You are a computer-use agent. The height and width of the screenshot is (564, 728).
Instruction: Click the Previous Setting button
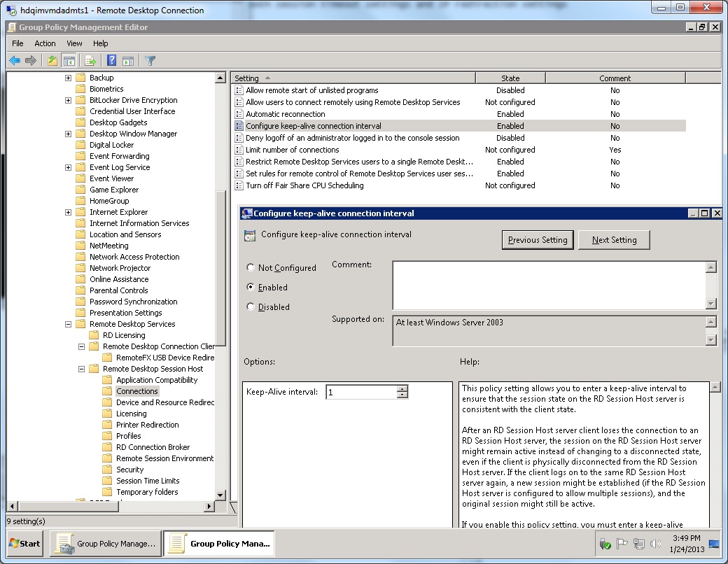[x=538, y=240]
